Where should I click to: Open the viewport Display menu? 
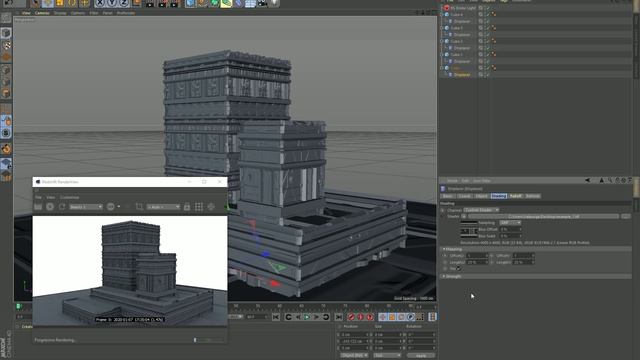click(x=60, y=13)
